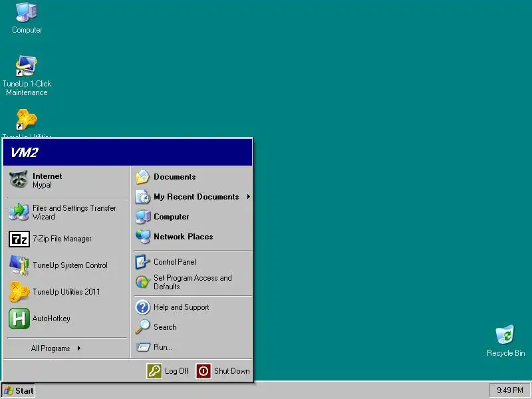The height and width of the screenshot is (399, 532).
Task: Click the red Shut Down power icon
Action: coord(203,370)
